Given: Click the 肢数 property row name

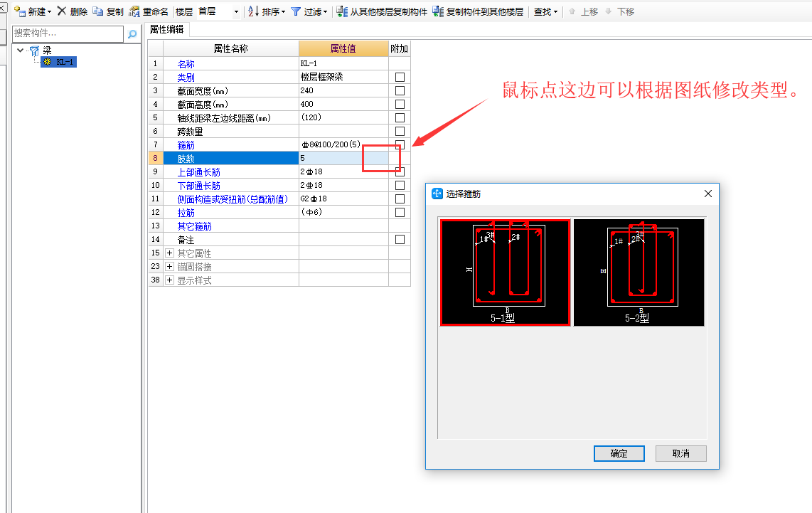Looking at the screenshot, I should (186, 159).
